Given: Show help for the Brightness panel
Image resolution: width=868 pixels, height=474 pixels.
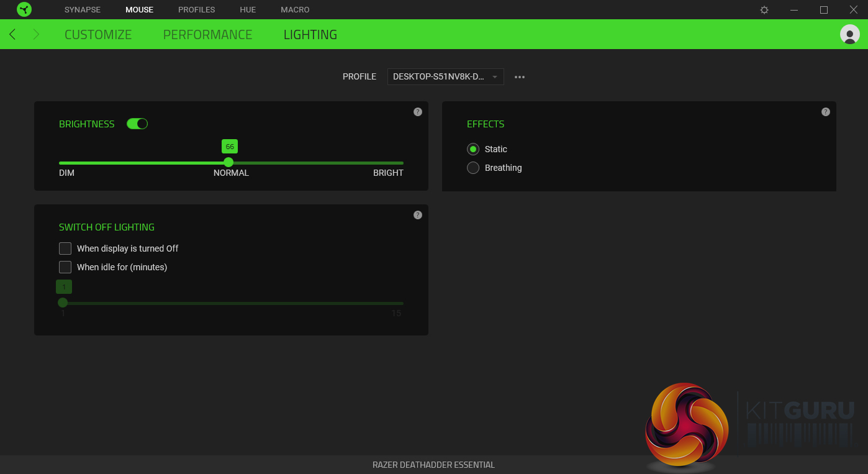Looking at the screenshot, I should 418,112.
